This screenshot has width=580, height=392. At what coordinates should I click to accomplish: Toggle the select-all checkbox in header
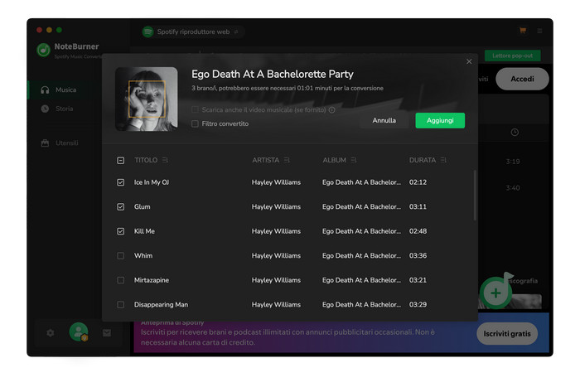(121, 160)
